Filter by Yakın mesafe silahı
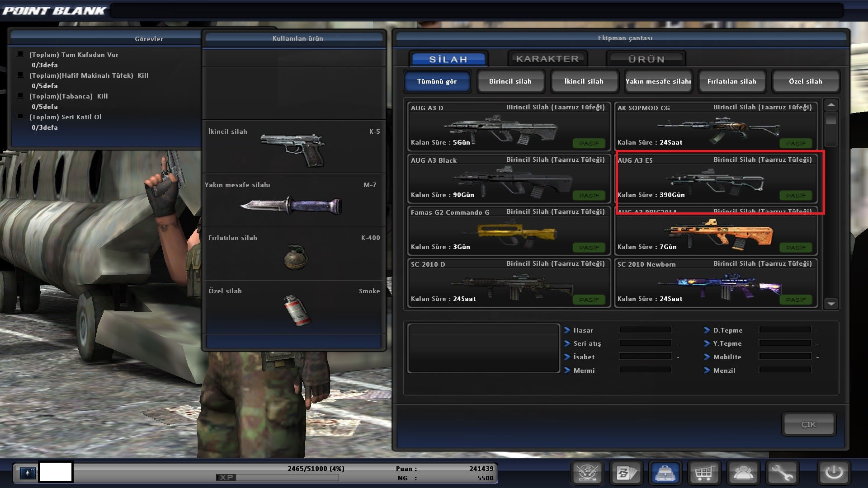The width and height of the screenshot is (868, 488). click(x=658, y=81)
